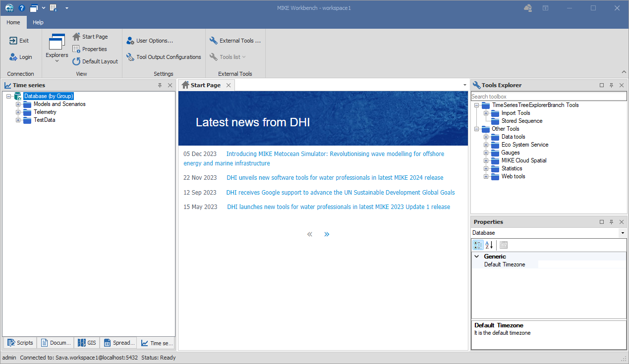
Task: Toggle Alphabetical sort in Properties panel
Action: point(489,245)
